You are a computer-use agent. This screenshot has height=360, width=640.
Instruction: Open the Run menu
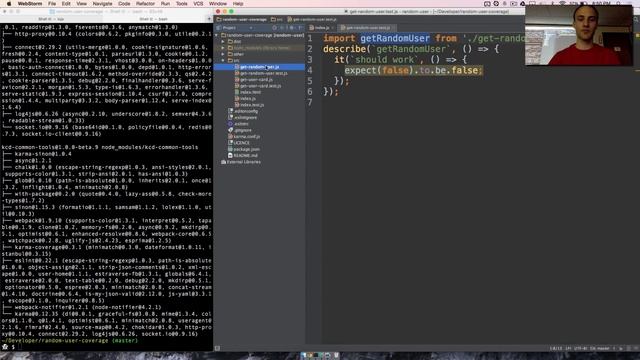click(165, 4)
